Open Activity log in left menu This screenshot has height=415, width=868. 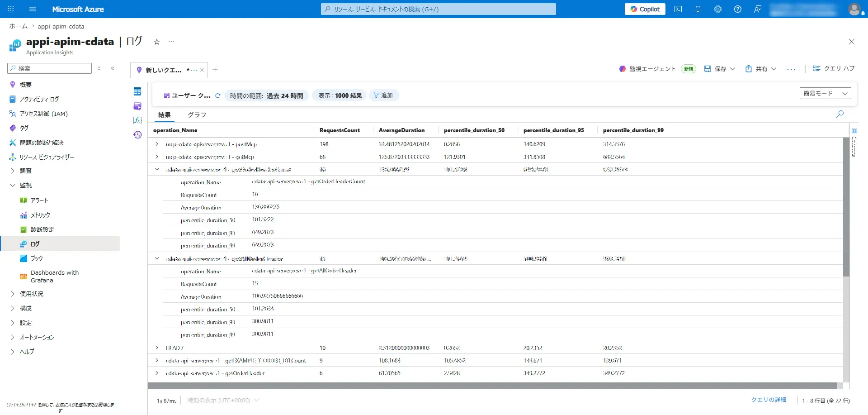point(39,99)
